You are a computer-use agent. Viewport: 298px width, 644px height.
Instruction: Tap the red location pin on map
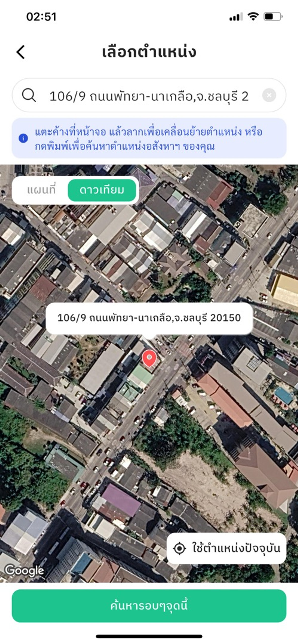pyautogui.click(x=149, y=358)
